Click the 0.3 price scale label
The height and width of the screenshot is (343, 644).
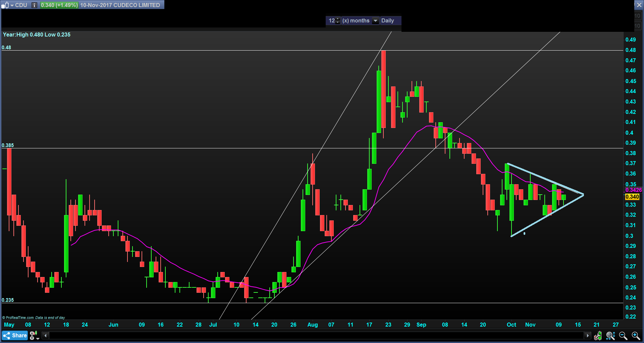[629, 236]
